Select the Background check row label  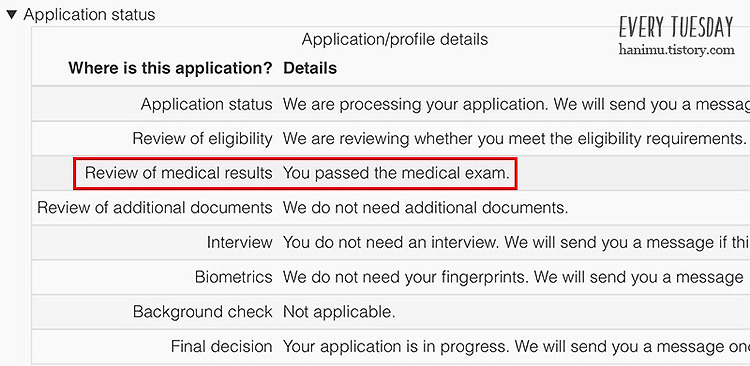click(203, 312)
